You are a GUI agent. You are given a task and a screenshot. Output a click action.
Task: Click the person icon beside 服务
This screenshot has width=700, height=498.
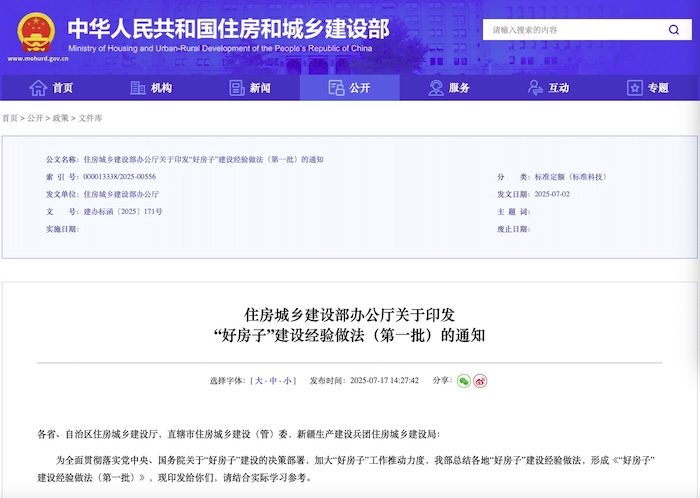[x=436, y=88]
